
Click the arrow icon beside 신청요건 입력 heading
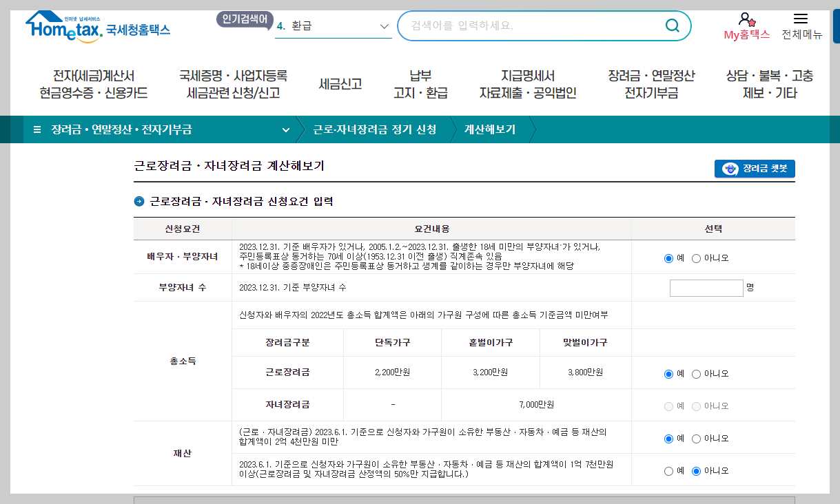tap(139, 202)
